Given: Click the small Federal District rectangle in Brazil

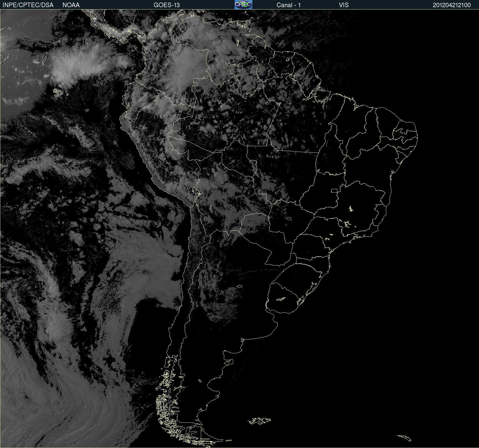Looking at the screenshot, I should pos(334,190).
